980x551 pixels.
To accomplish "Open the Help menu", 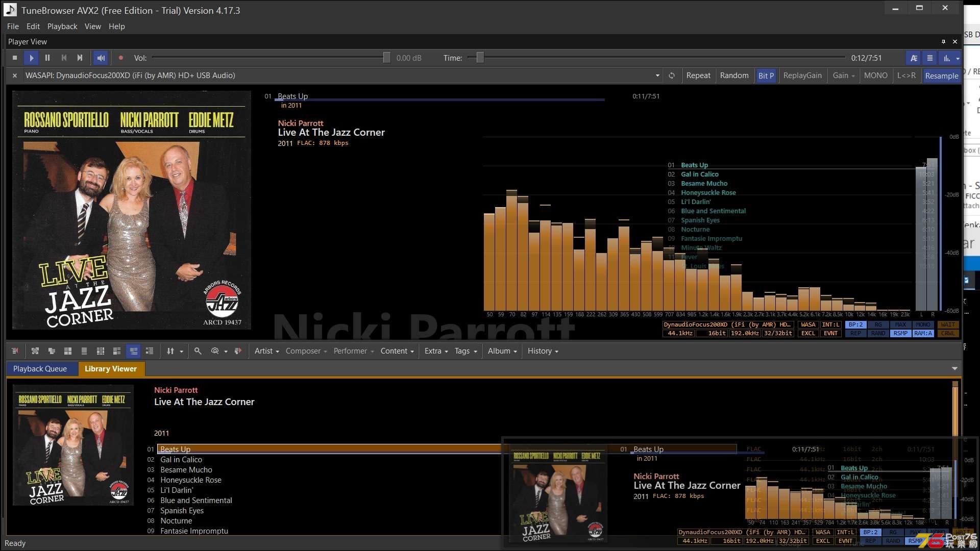I will [117, 27].
